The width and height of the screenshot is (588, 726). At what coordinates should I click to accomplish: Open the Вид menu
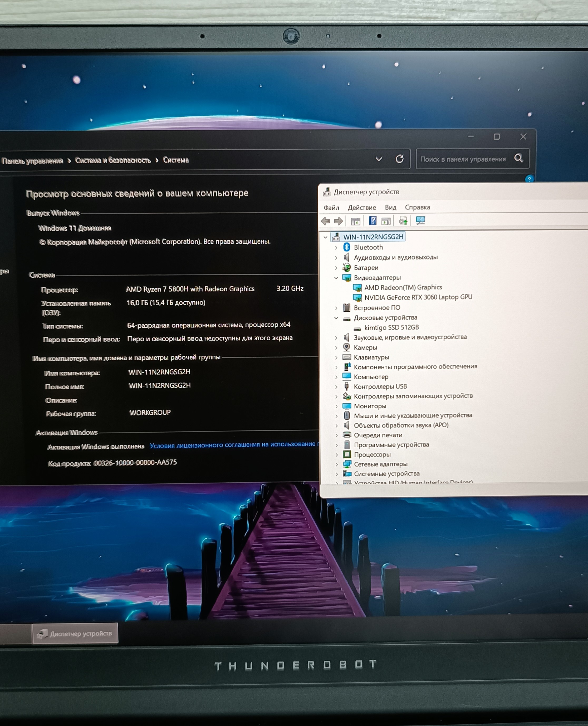(390, 208)
